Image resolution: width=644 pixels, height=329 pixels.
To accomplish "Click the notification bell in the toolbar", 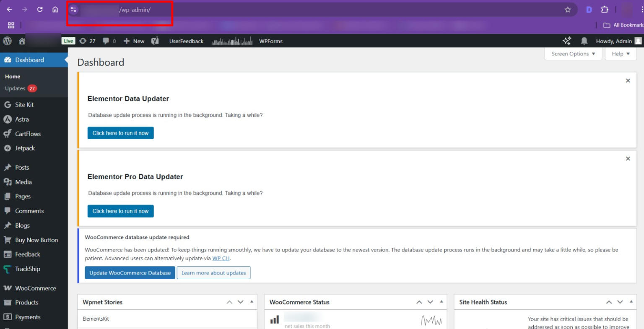I will [x=584, y=41].
